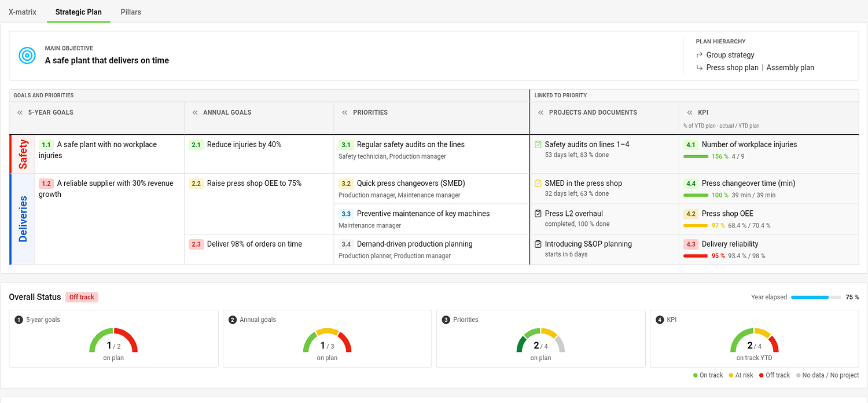This screenshot has width=868, height=403.
Task: Click the clipboard icon for Safety audits on lines 1–4
Action: click(538, 145)
